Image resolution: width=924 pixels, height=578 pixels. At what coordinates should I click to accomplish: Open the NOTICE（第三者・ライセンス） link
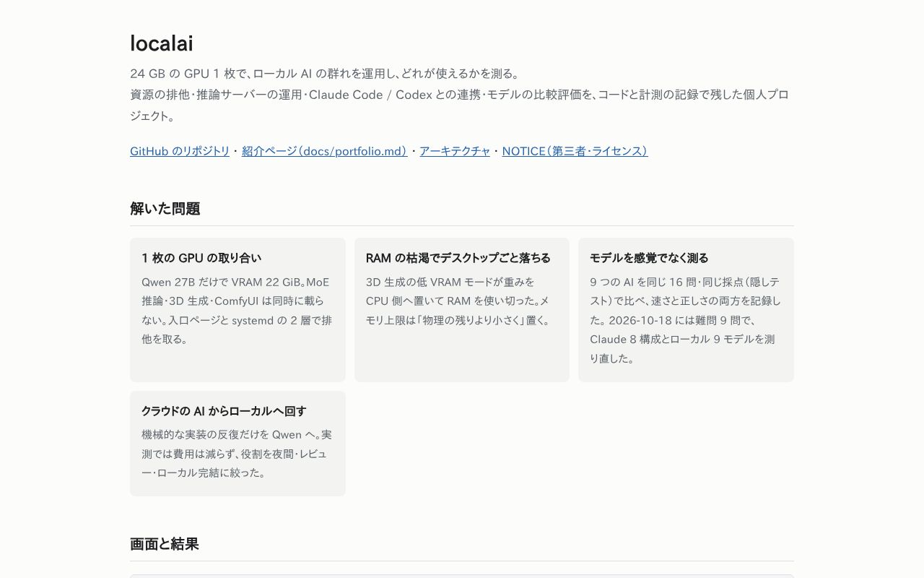(x=575, y=151)
